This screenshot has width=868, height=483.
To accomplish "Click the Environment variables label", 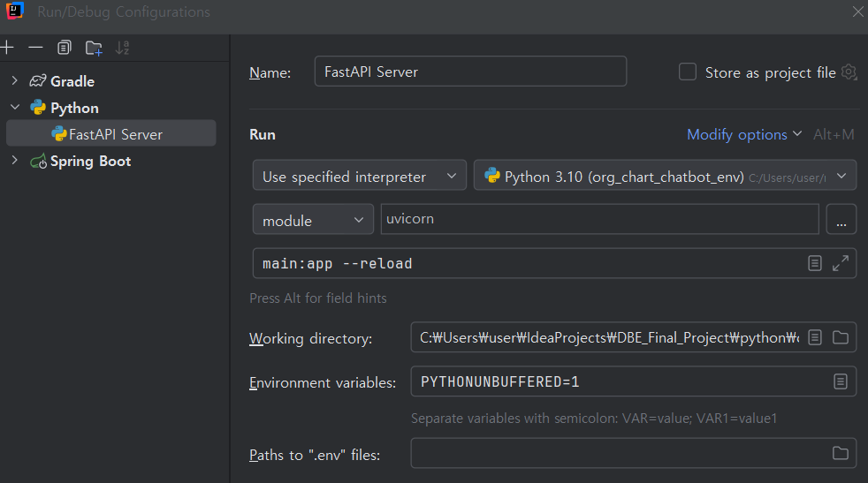I will (323, 382).
